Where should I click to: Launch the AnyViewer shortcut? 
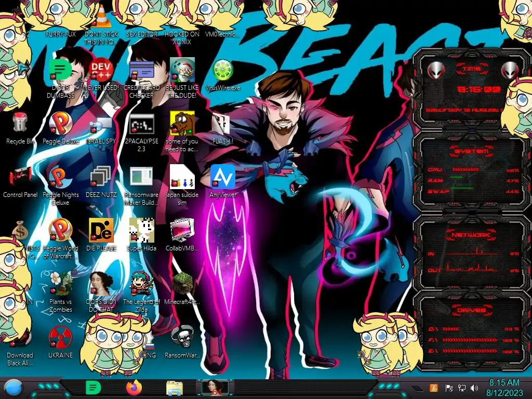coord(222,177)
